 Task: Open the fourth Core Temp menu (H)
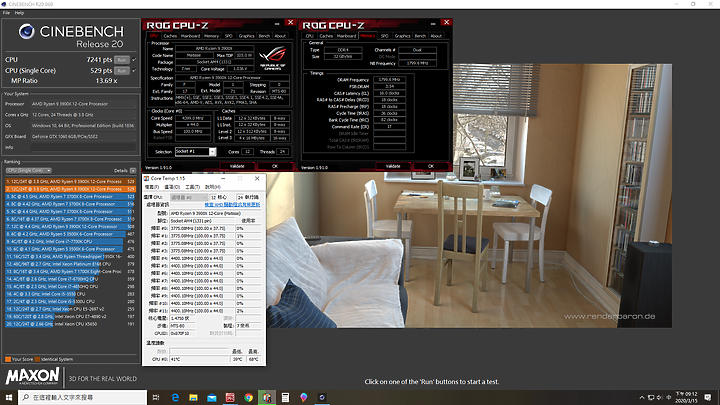point(213,187)
